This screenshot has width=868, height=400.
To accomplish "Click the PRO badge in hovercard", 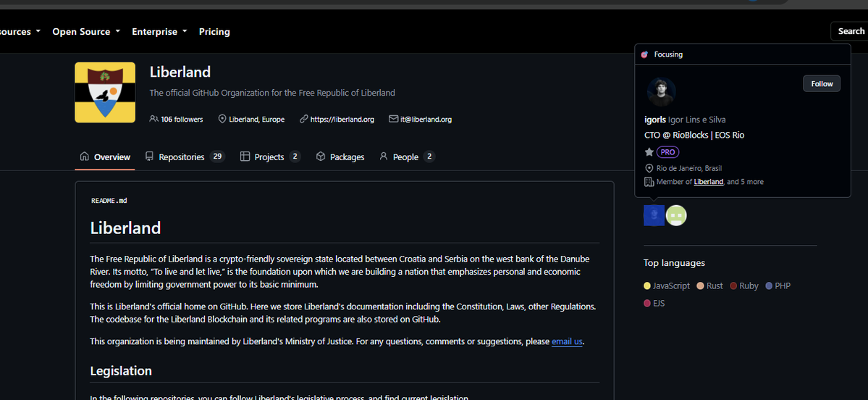I will pyautogui.click(x=667, y=151).
